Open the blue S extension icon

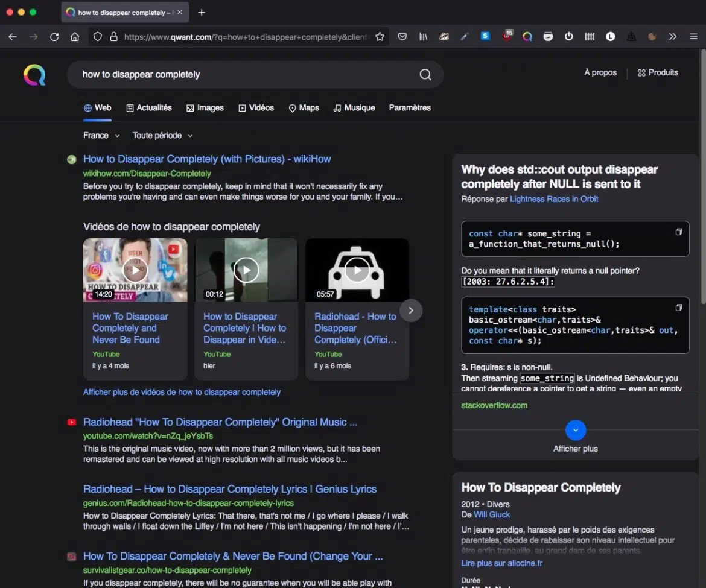click(485, 36)
